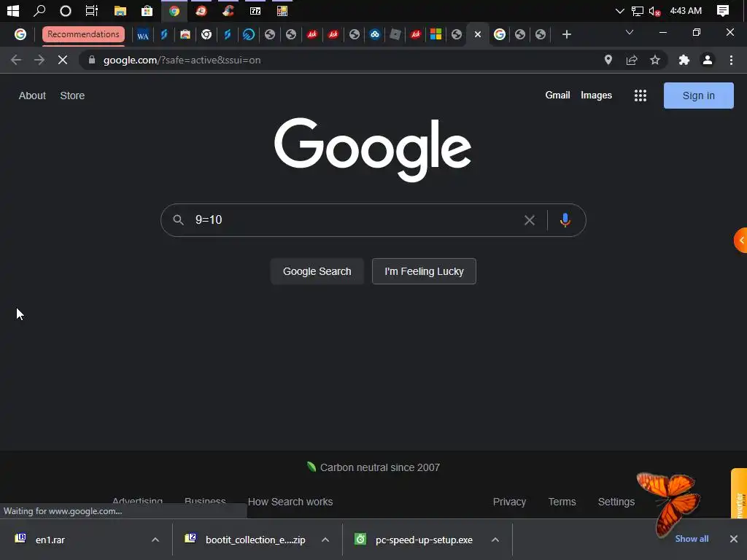Open Task View in taskbar
747x560 pixels.
(x=91, y=10)
